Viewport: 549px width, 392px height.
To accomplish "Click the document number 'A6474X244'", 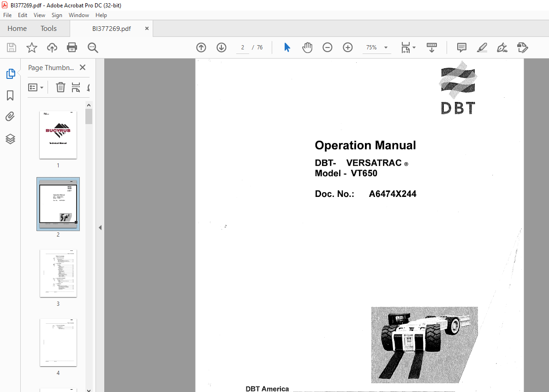I will tap(393, 194).
